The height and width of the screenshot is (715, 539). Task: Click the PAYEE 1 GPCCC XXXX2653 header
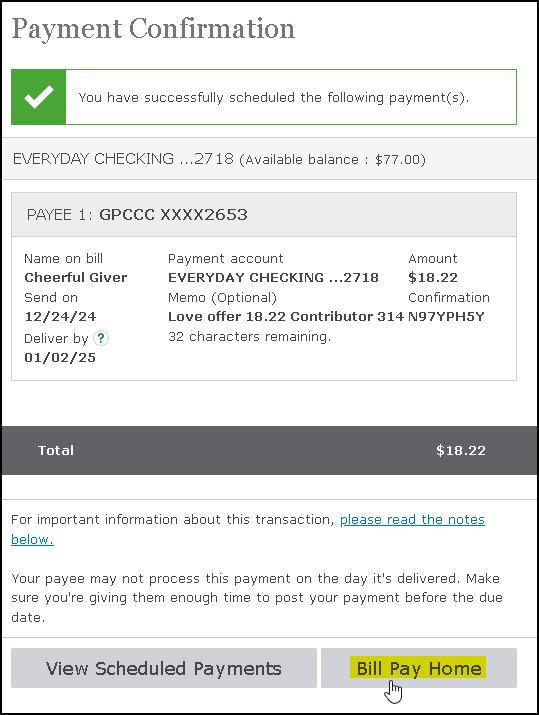pos(264,214)
